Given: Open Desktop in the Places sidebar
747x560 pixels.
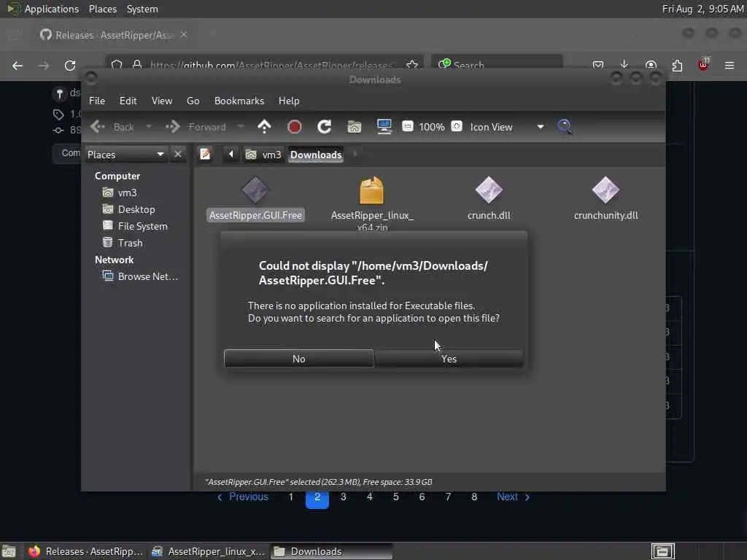Looking at the screenshot, I should [x=136, y=209].
